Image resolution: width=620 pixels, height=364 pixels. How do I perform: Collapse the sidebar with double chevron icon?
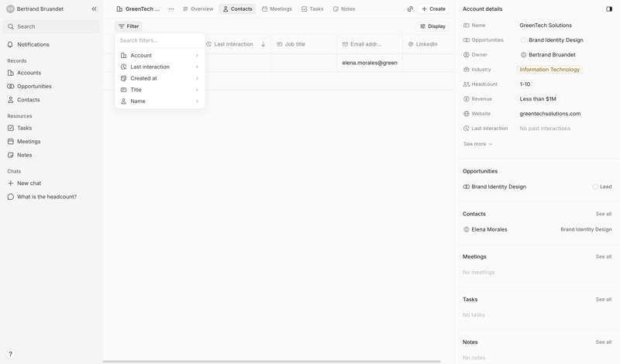(94, 9)
